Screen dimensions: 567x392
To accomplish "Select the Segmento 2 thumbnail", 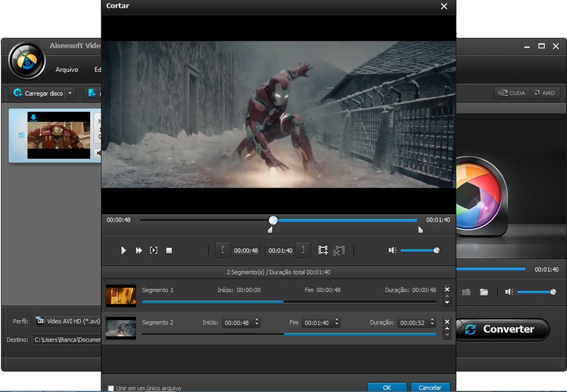I will coord(121,328).
